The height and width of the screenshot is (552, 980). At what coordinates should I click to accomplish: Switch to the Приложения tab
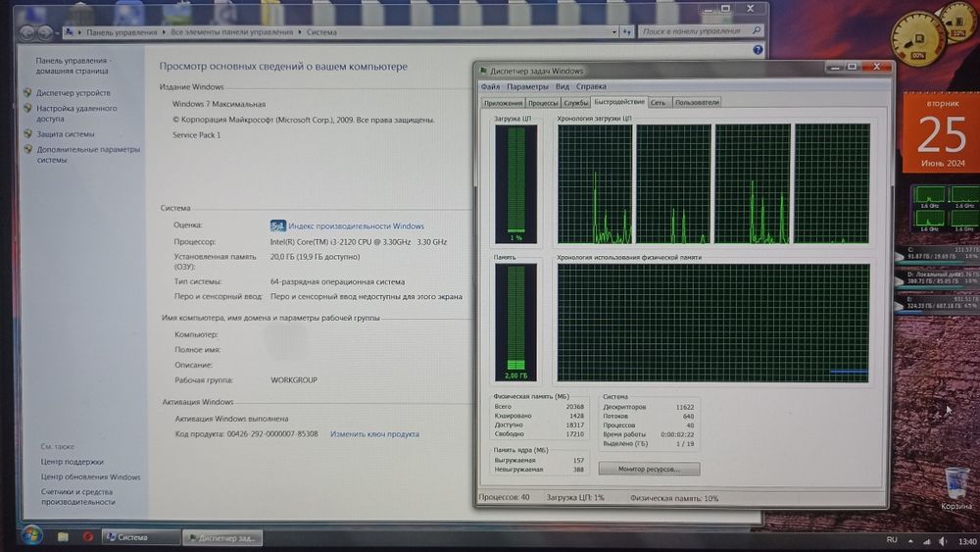(503, 103)
